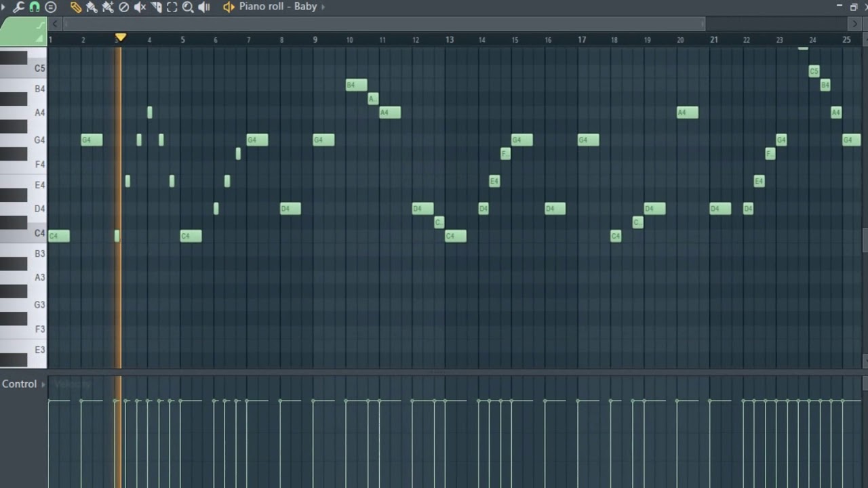
Task: Select the G4 note starting at bar 7
Action: point(258,140)
